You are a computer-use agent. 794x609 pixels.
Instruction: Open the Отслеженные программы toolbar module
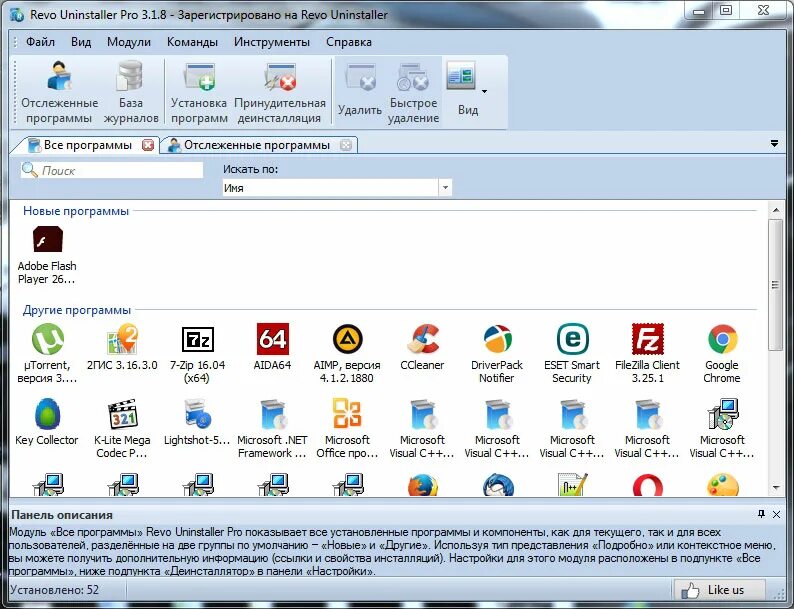tap(59, 92)
